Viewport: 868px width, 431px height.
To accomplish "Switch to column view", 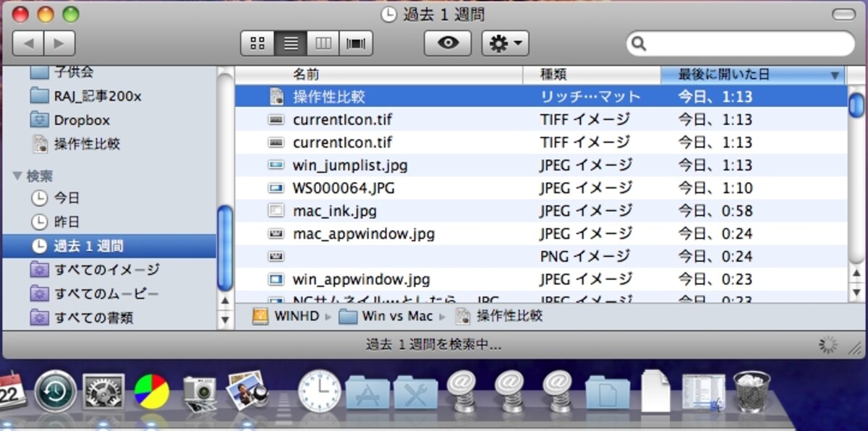I will pyautogui.click(x=323, y=43).
